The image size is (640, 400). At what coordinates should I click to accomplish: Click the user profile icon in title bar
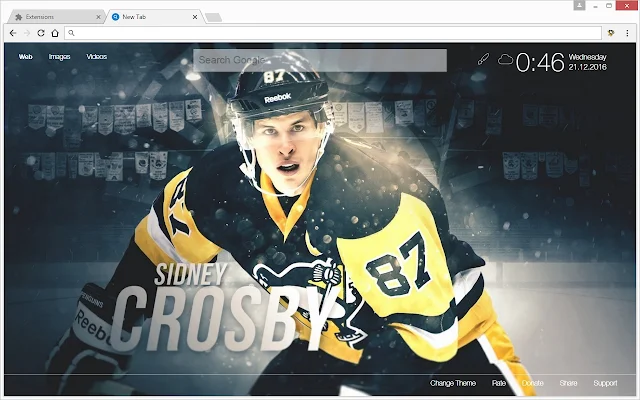pyautogui.click(x=579, y=5)
